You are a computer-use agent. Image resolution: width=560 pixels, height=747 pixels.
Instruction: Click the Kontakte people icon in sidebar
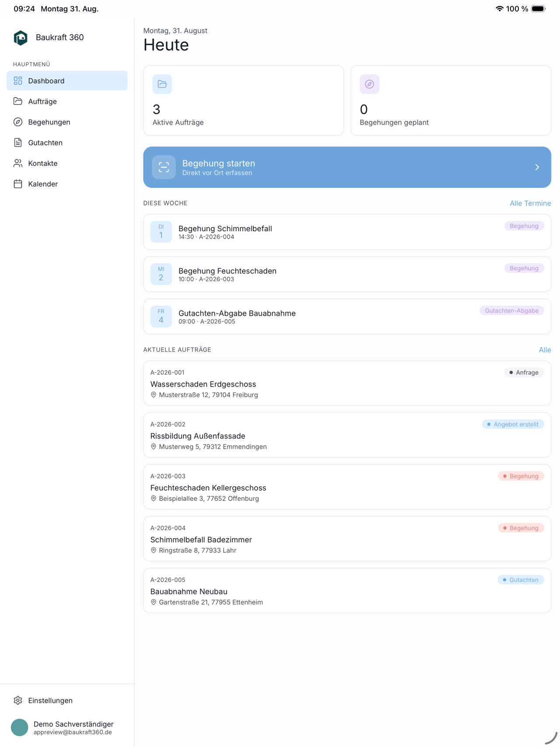[18, 163]
